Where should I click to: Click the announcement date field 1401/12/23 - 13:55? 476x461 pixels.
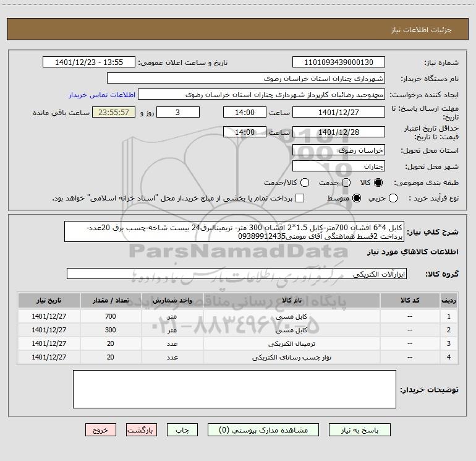88,62
